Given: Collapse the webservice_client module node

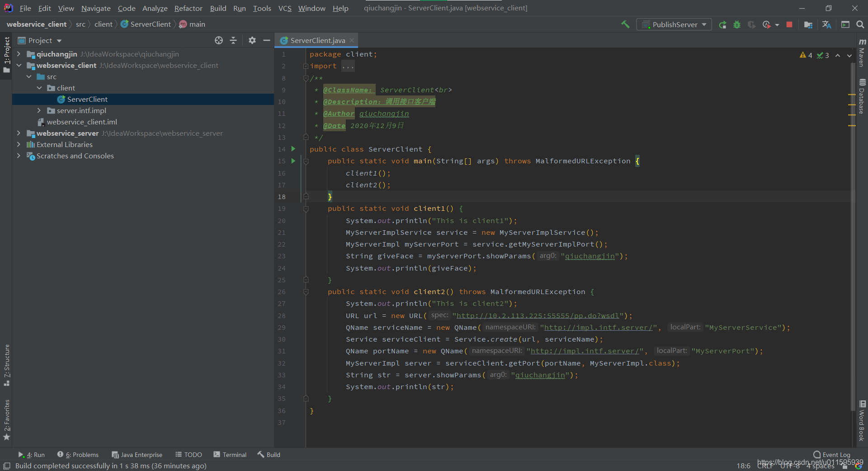Looking at the screenshot, I should (x=19, y=65).
